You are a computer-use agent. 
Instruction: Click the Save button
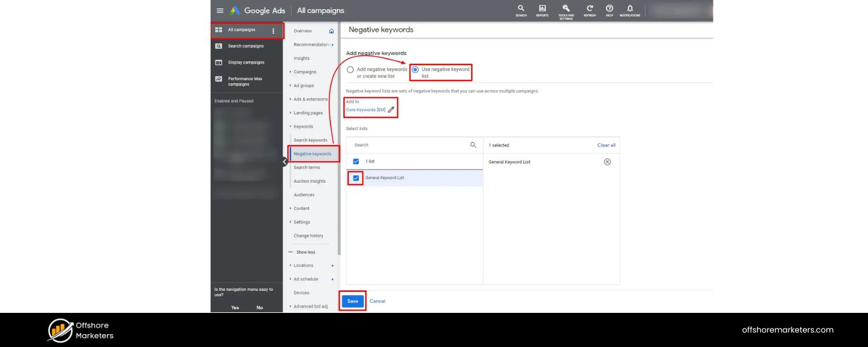click(352, 301)
